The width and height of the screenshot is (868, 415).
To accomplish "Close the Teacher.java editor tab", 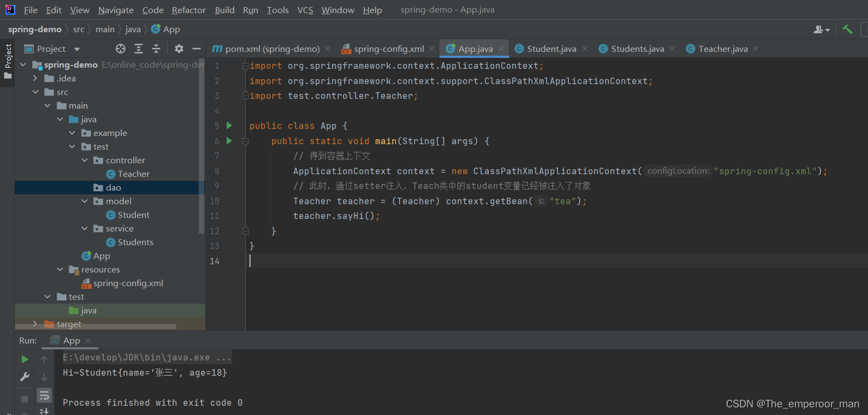I will click(x=756, y=49).
